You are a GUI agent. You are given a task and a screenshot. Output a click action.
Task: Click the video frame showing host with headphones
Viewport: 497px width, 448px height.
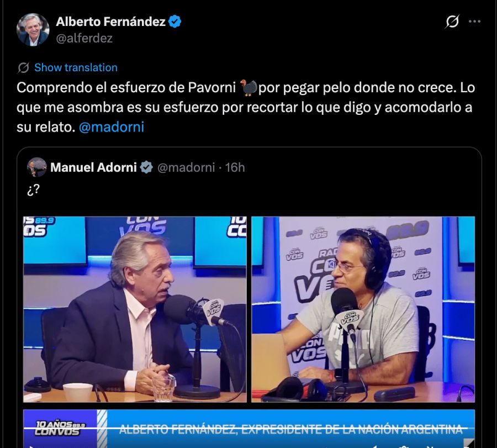pos(363,309)
